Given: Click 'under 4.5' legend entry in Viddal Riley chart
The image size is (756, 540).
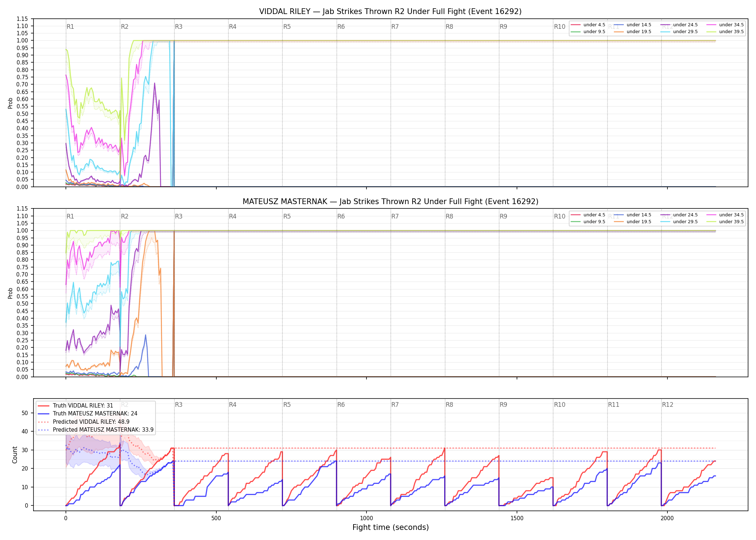Looking at the screenshot, I should tap(588, 25).
